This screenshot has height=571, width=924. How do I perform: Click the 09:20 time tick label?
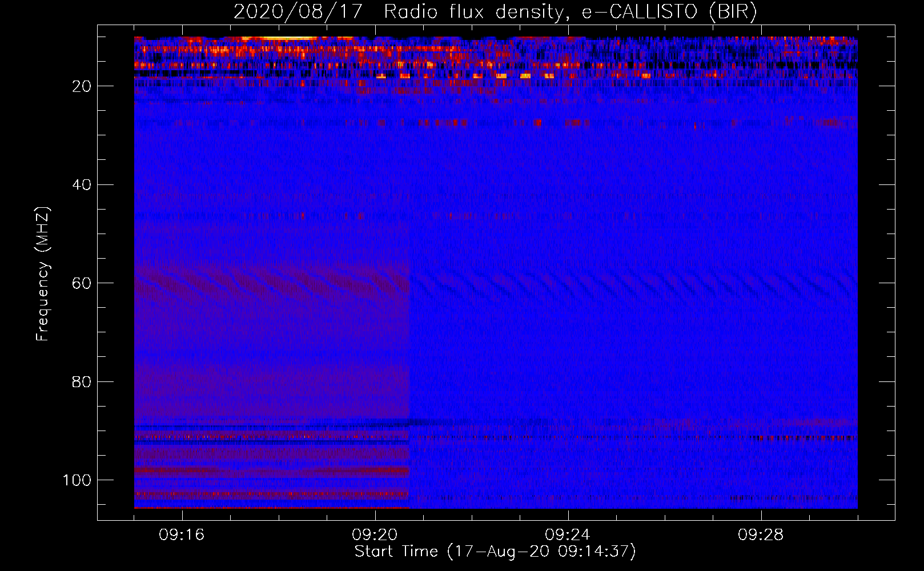375,535
